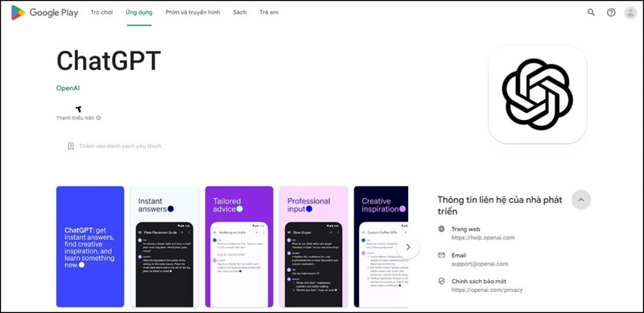
Task: Collapse the Thông tin liên hệ section
Action: click(x=580, y=200)
